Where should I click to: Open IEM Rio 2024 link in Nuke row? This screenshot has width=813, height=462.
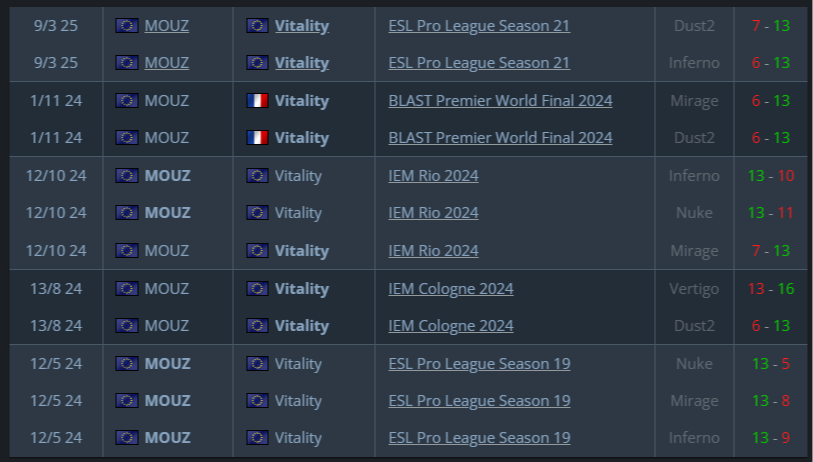pyautogui.click(x=433, y=213)
